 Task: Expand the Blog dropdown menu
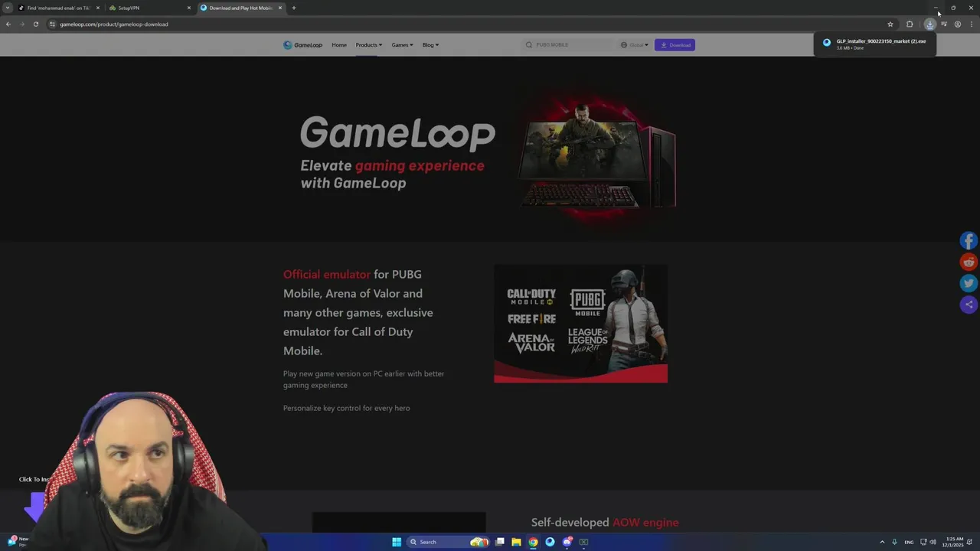(x=430, y=44)
